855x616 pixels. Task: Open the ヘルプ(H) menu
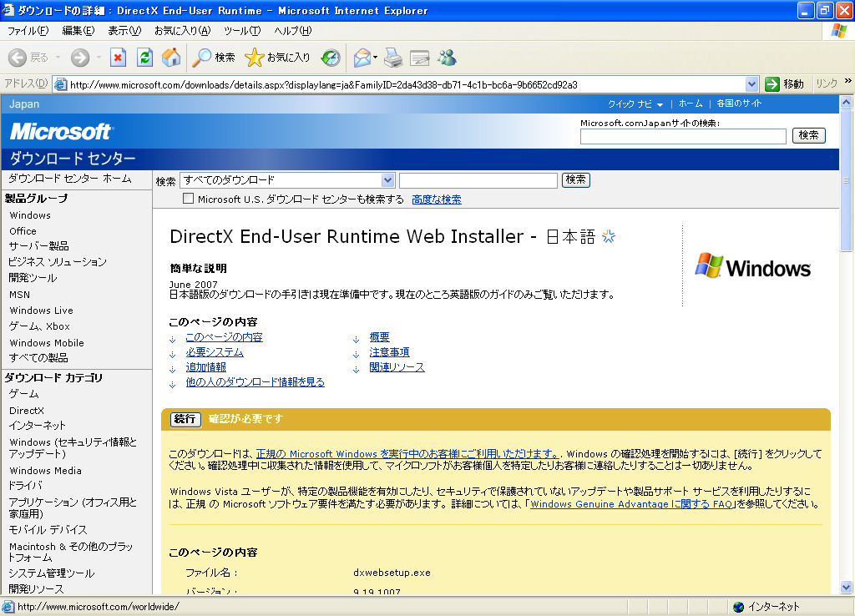(293, 31)
